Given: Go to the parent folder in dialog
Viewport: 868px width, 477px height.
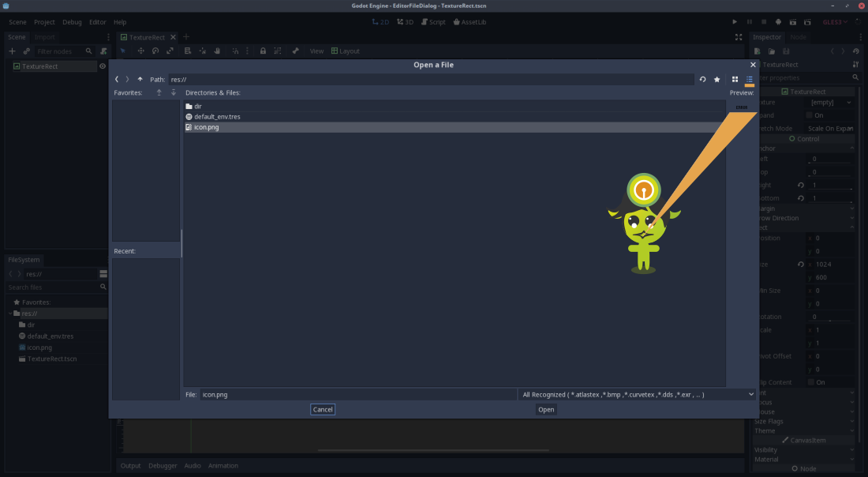Looking at the screenshot, I should click(140, 79).
